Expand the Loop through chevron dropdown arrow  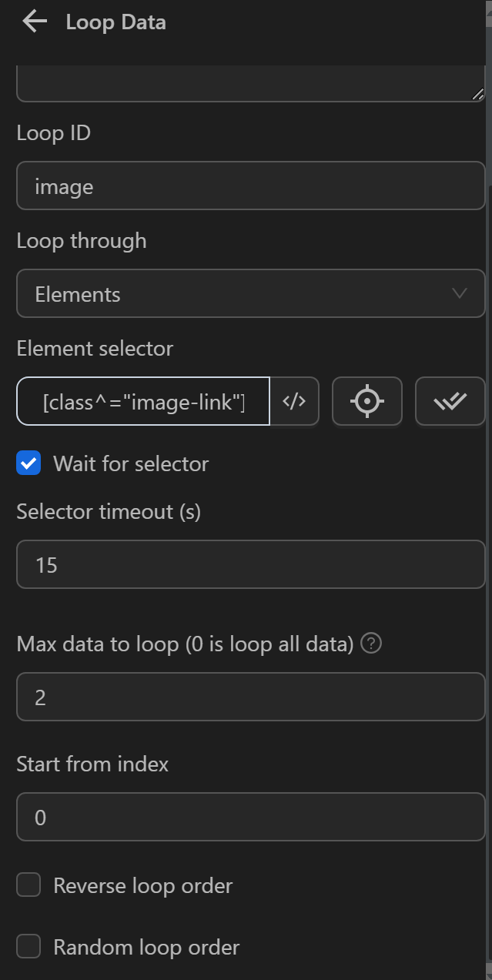(460, 293)
